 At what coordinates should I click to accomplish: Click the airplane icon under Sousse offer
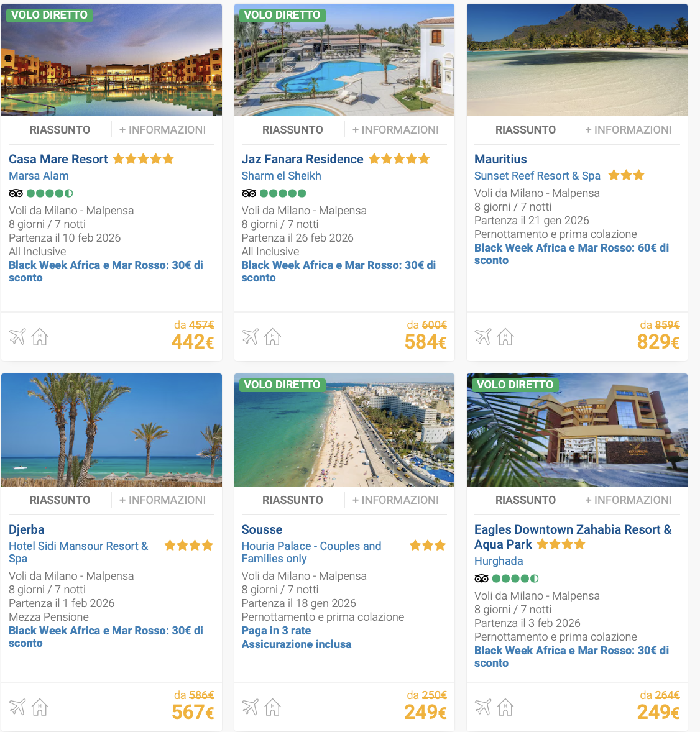[x=250, y=707]
